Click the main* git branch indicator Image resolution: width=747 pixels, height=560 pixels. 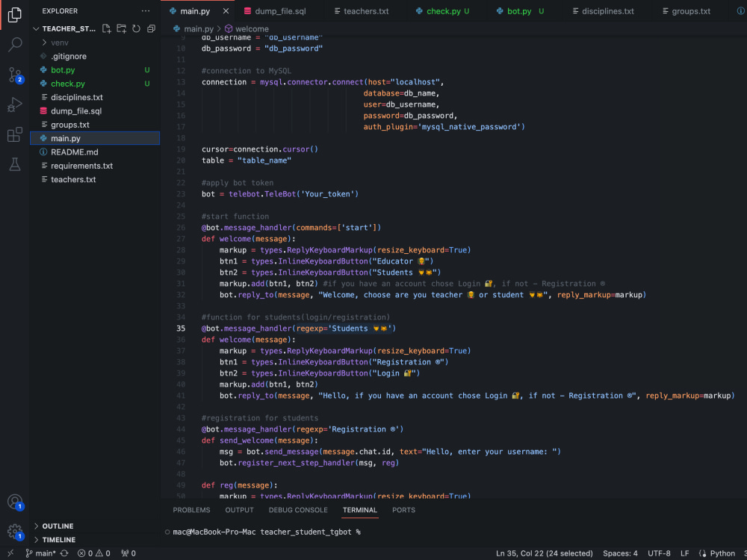tap(40, 553)
